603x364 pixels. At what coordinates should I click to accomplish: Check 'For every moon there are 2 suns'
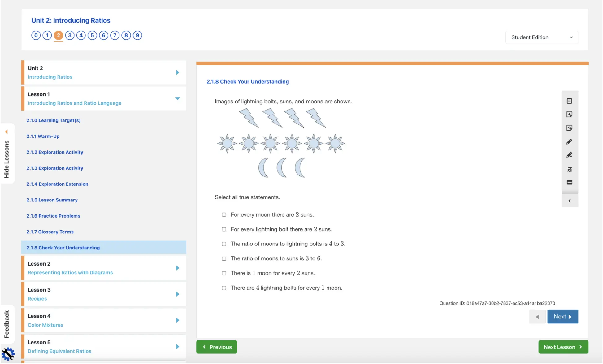(224, 215)
